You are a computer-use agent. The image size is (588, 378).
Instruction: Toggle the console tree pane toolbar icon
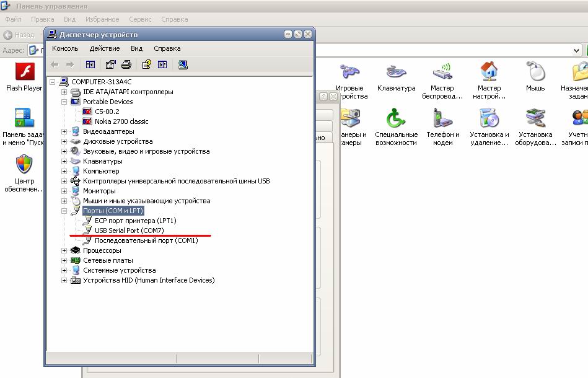tap(90, 65)
